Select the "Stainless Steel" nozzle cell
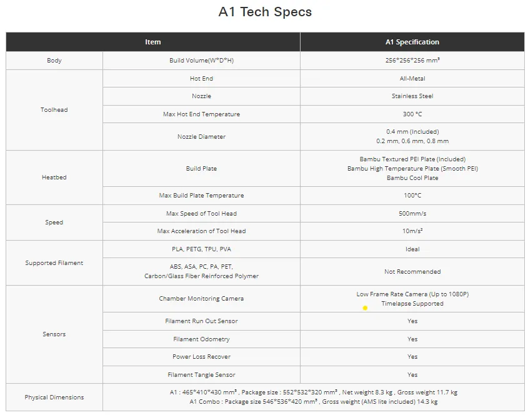 (x=412, y=96)
